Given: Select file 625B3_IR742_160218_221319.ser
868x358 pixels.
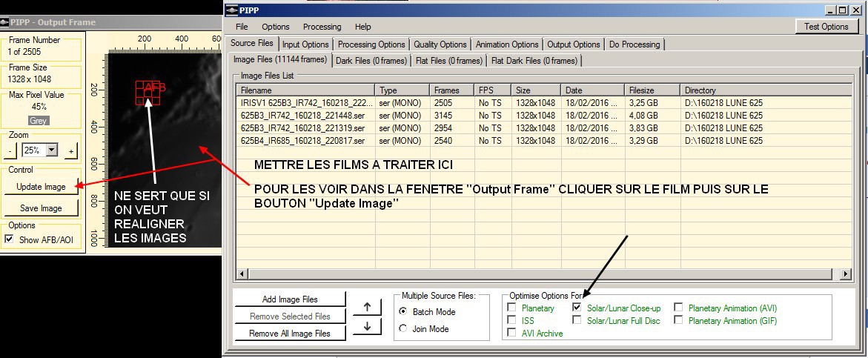Looking at the screenshot, I should (303, 128).
